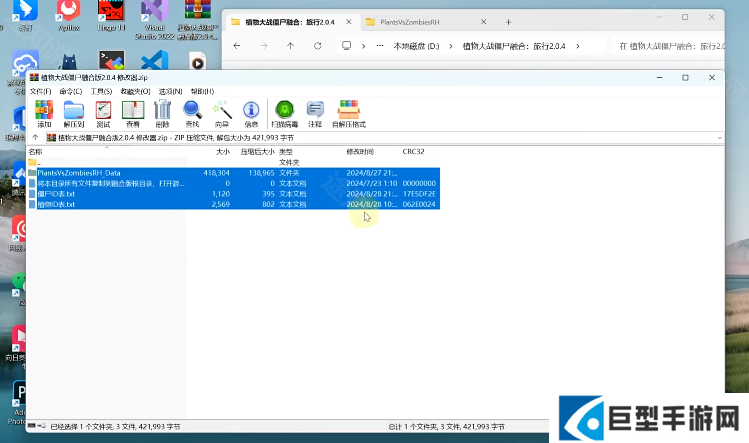Go up one level in WinRAR address bar
The width and height of the screenshot is (749, 443).
[x=36, y=137]
